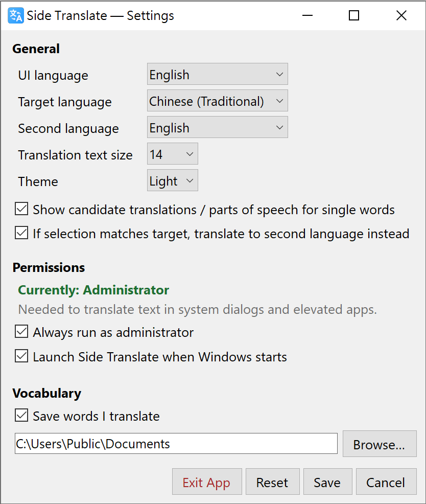Viewport: 426px width, 504px height.
Task: Click the 'Permissions' section heading
Action: 49,267
